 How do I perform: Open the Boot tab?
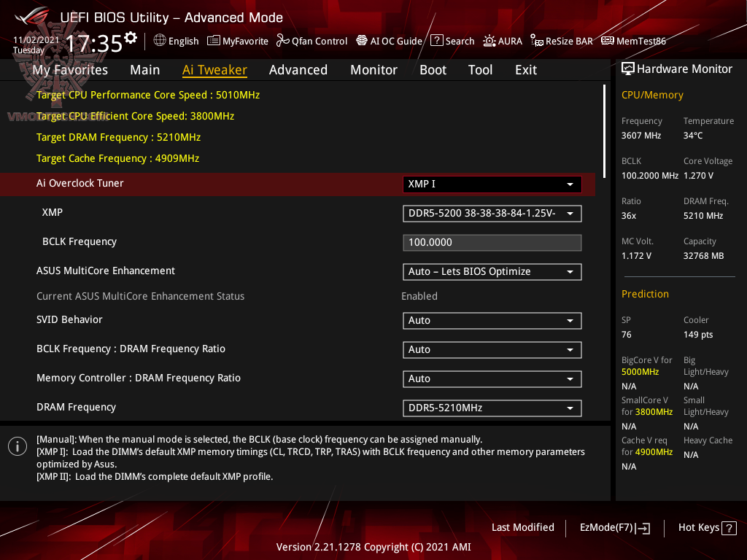[433, 70]
